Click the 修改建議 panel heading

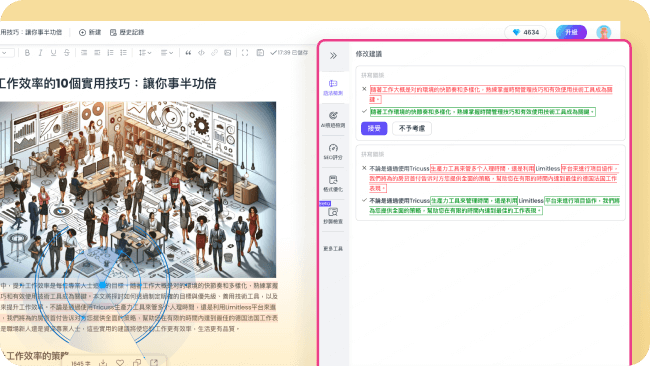[x=369, y=54]
